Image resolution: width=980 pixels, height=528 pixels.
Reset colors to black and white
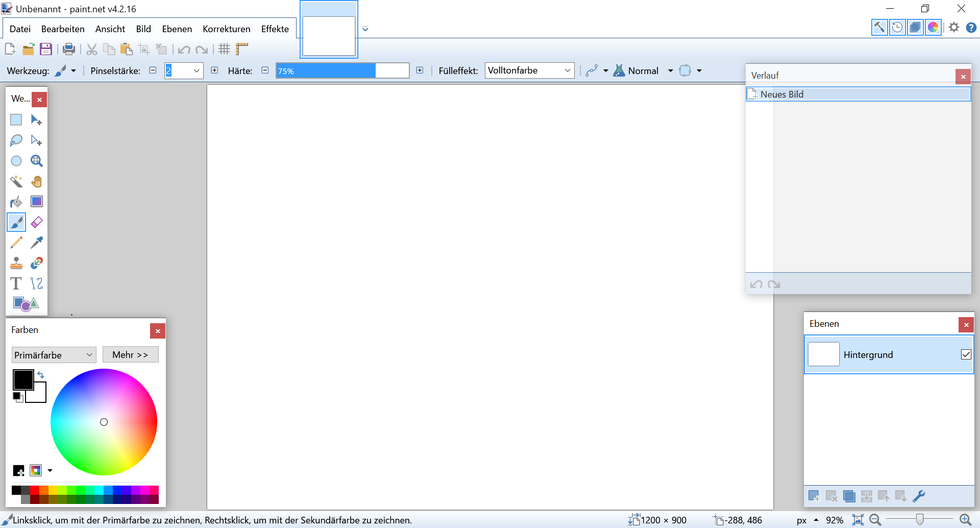point(18,397)
